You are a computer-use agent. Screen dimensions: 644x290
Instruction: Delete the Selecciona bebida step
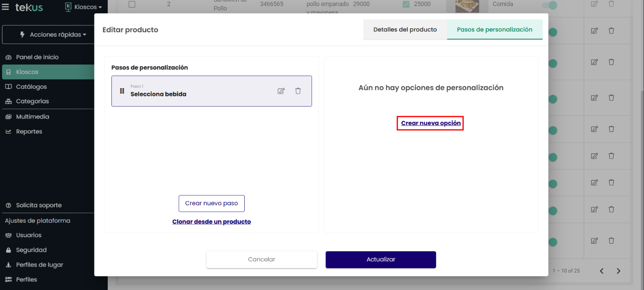(298, 91)
